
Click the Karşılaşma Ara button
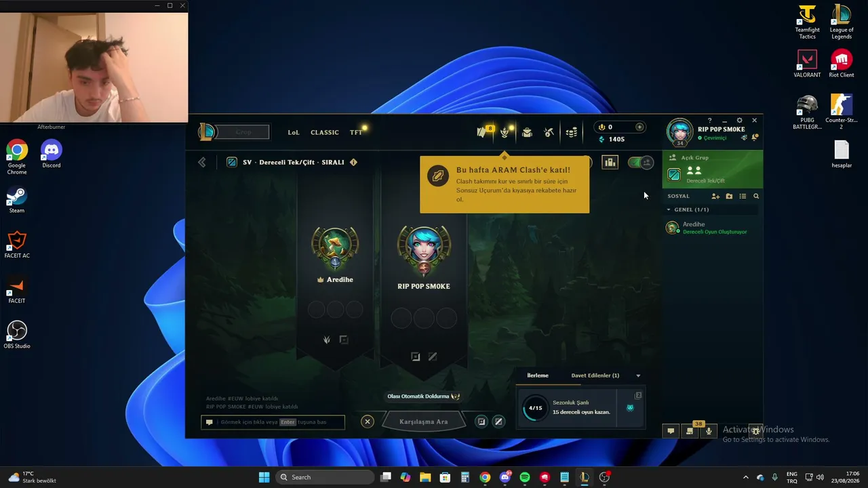[x=424, y=422]
